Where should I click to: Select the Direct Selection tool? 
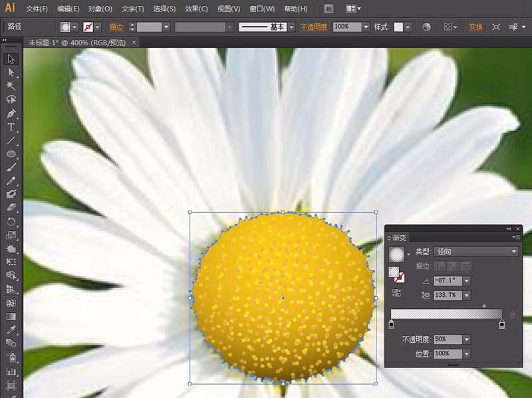pyautogui.click(x=11, y=73)
